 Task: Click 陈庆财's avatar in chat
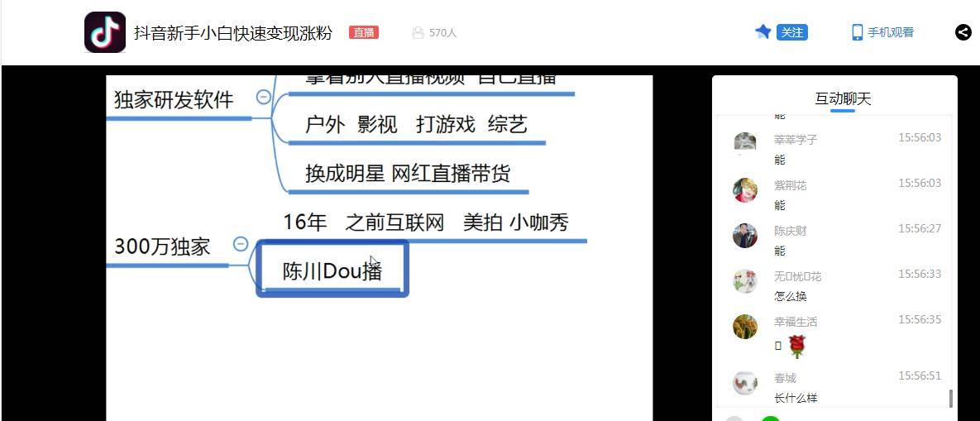[x=745, y=236]
